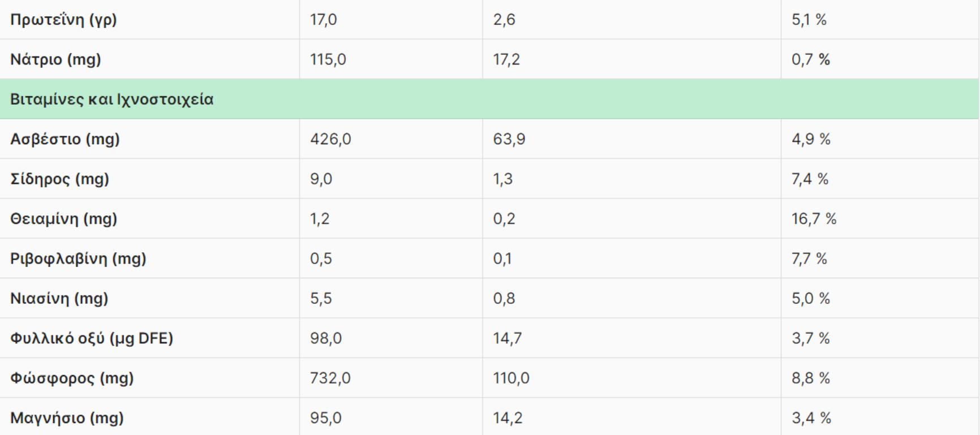Click the Μαγνήσιο (mg) row label
This screenshot has height=435, width=980.
coord(67,418)
